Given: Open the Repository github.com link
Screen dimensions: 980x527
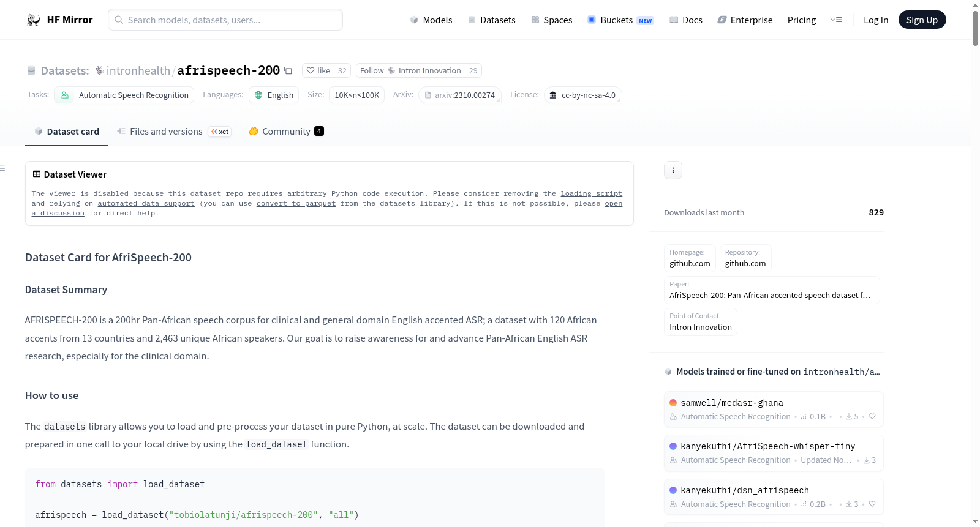Looking at the screenshot, I should click(745, 258).
